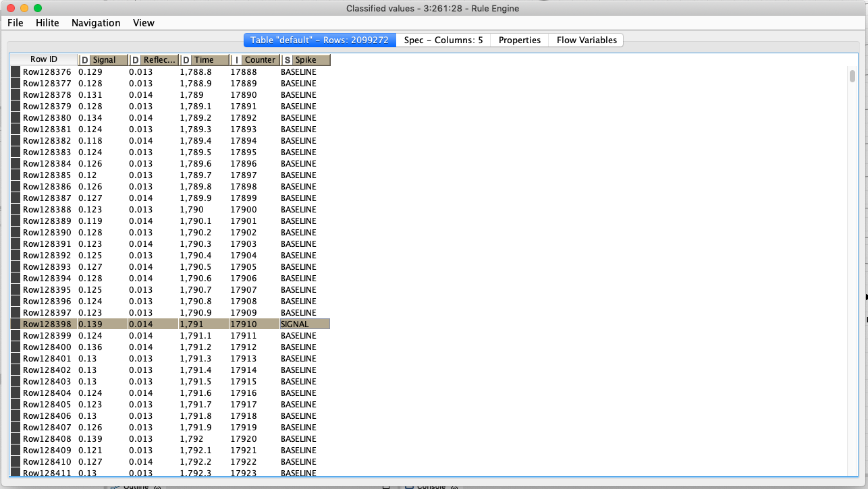Click Counter value 17907
868x489 pixels.
(x=243, y=289)
